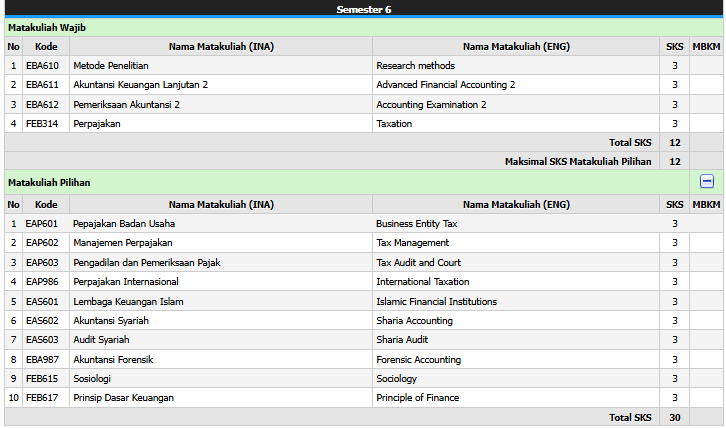
Task: Select Prinsip Dasar Keuangan course
Action: (x=123, y=398)
